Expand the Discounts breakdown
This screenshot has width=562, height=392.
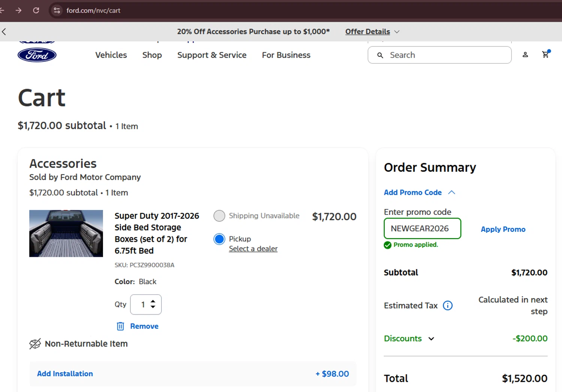(431, 339)
